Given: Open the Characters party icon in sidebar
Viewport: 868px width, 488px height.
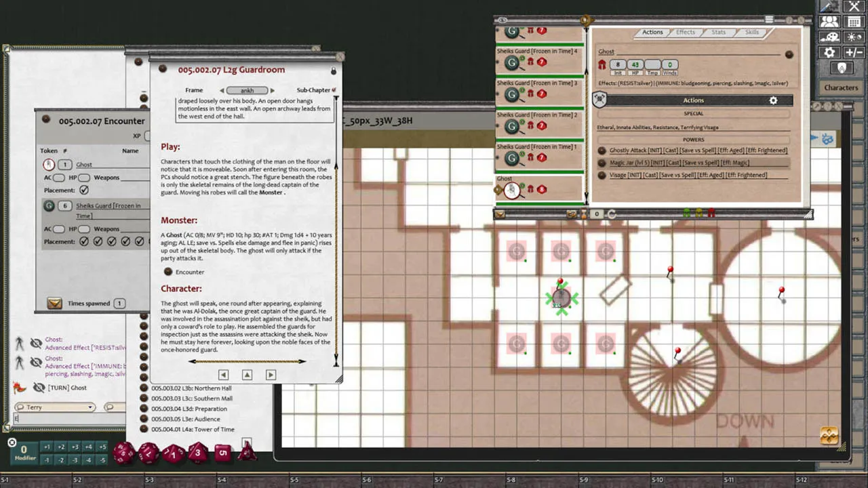Looking at the screenshot, I should (829, 22).
